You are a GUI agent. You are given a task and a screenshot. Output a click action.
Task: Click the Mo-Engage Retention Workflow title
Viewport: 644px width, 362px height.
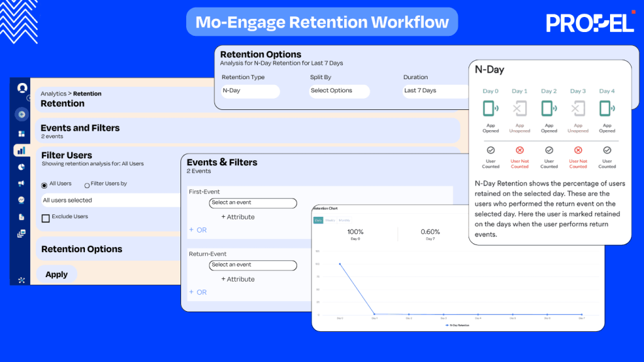322,22
